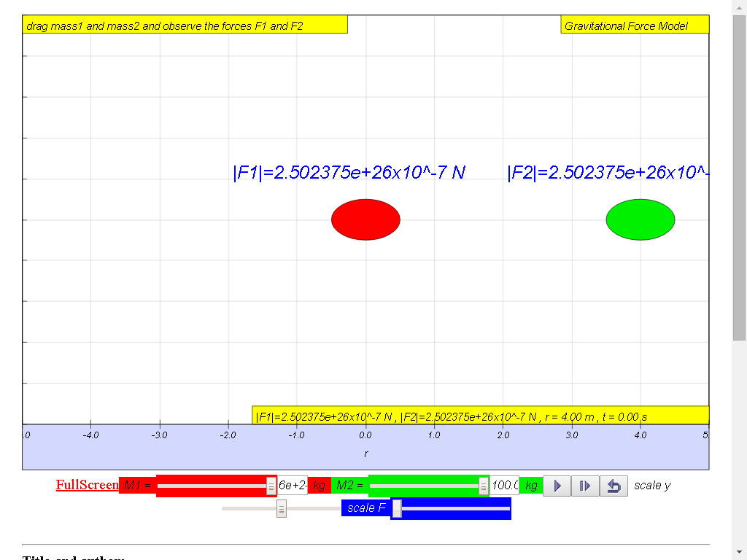Click the vertical scrollbar thumb

[x=739, y=175]
